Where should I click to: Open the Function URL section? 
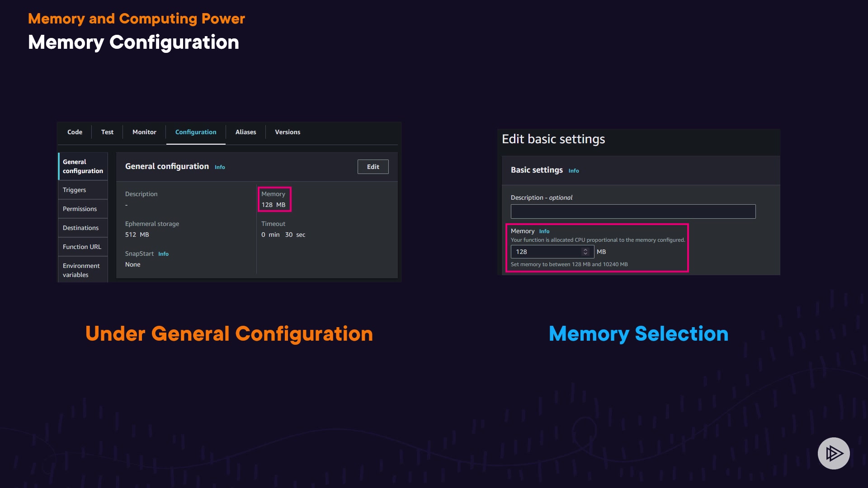pos(82,247)
